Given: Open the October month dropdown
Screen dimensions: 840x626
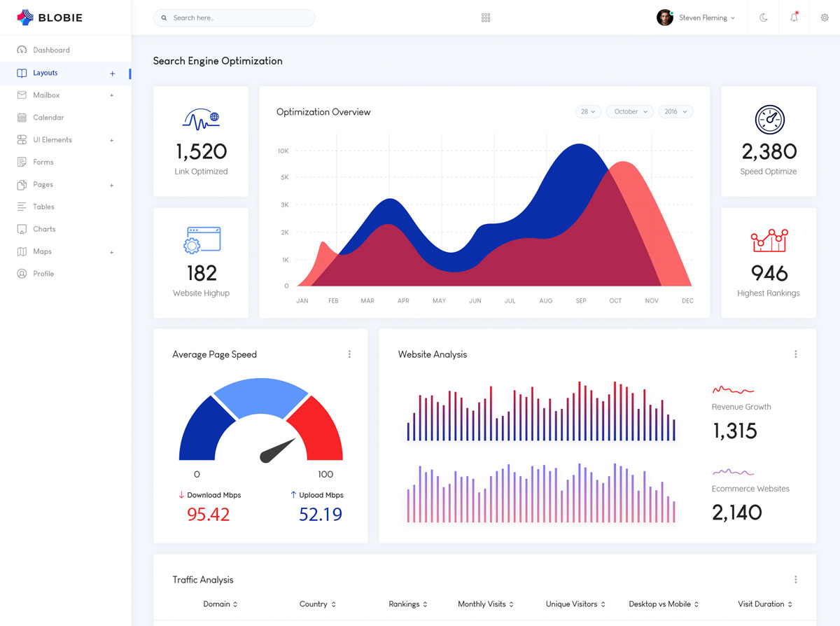Looking at the screenshot, I should [630, 112].
